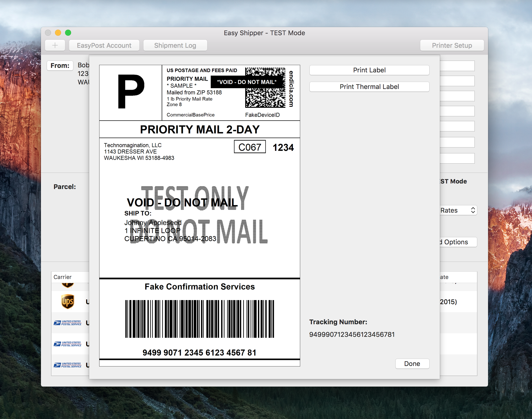
Task: Click the plus add shipment button
Action: tap(55, 45)
